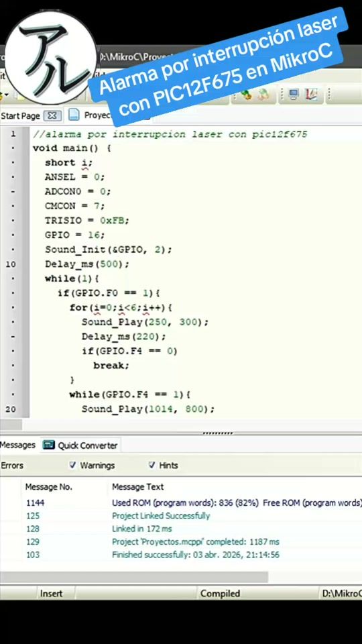This screenshot has width=362, height=644.
Task: Click the GPIO = 16; line
Action: [x=75, y=235]
